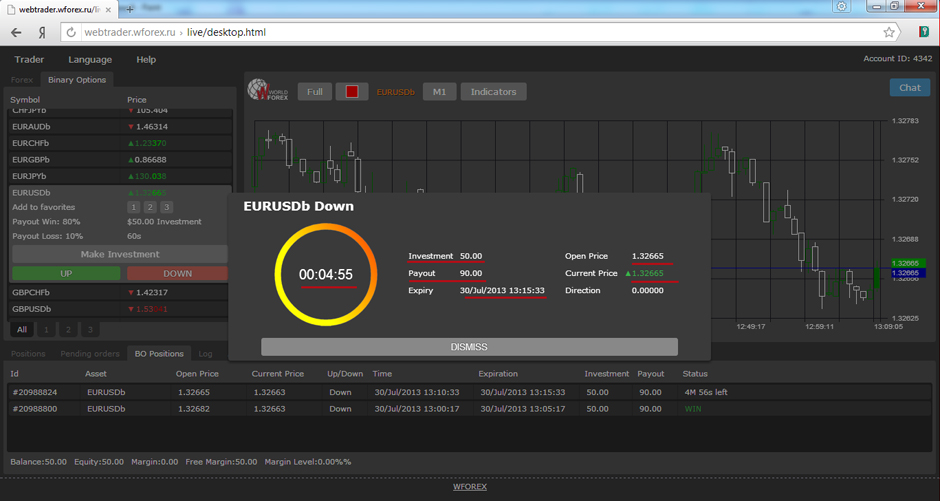
Task: Click the Account ID: 4342 label
Action: tap(897, 59)
